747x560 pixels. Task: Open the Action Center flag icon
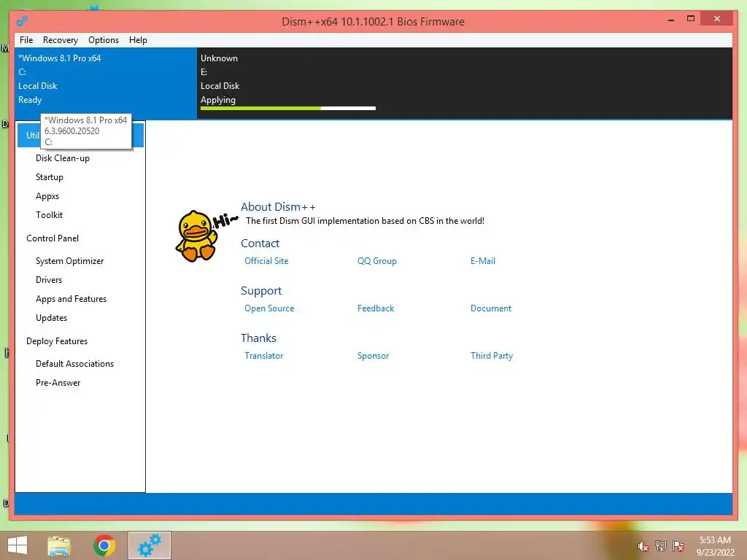[x=678, y=546]
